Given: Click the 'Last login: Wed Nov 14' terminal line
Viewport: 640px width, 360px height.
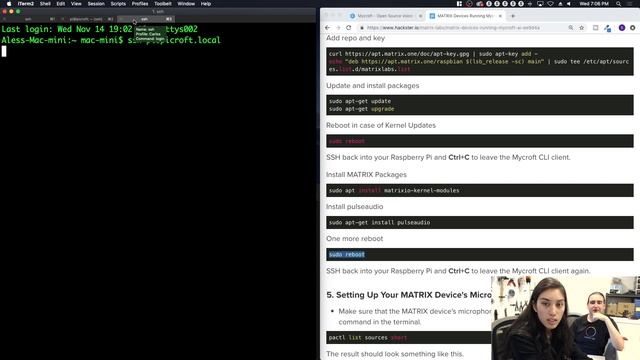Looking at the screenshot, I should pyautogui.click(x=99, y=29).
